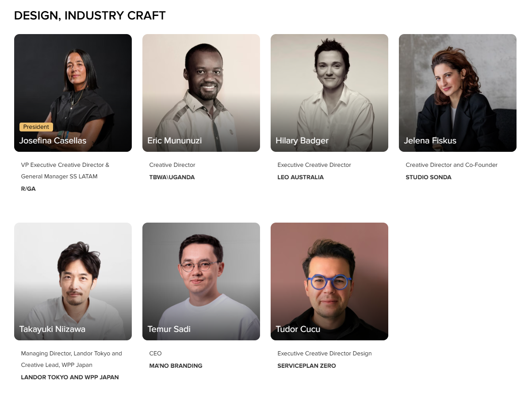Open Takayuki Niizawa's profile card
Screen dimensions: 532x393
(73, 281)
